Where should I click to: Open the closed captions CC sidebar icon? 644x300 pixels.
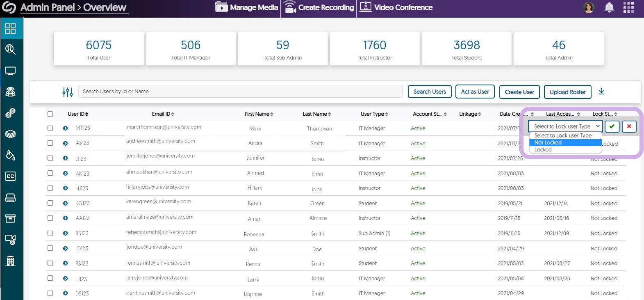(x=10, y=176)
